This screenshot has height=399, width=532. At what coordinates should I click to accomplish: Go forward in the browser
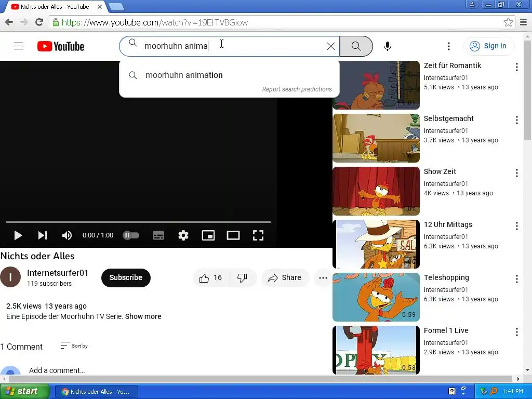(24, 22)
